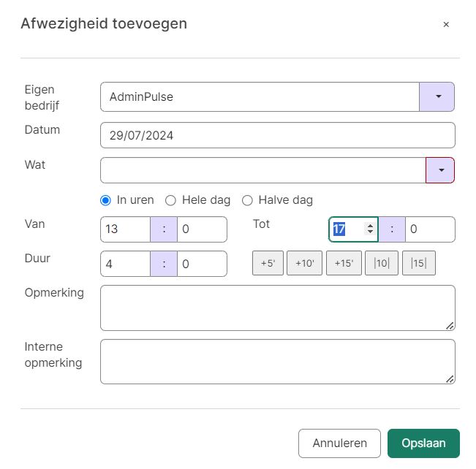476x469 pixels.
Task: Click the |10| rounding button
Action: [x=382, y=263]
